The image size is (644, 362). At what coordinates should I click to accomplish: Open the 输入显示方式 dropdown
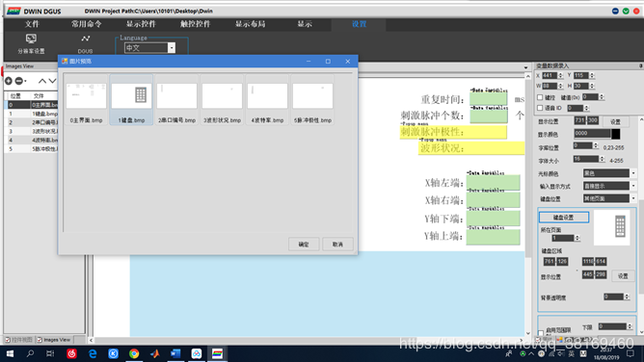633,186
